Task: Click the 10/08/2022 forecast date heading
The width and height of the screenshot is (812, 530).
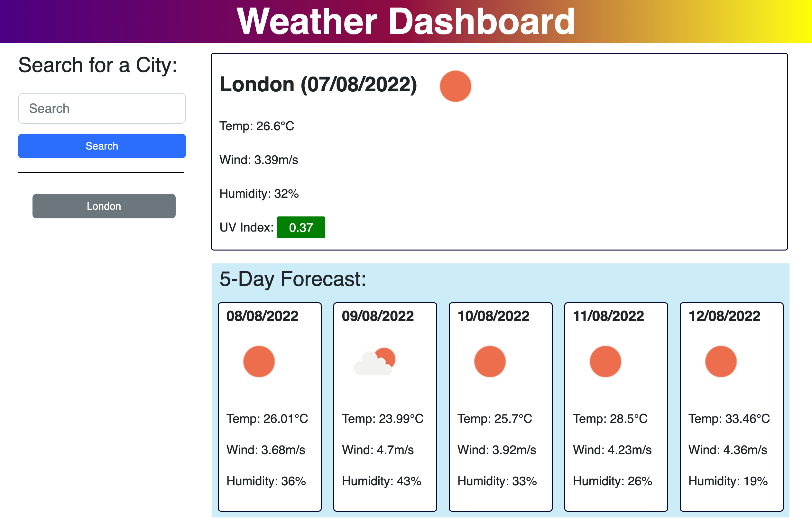Action: pos(493,316)
